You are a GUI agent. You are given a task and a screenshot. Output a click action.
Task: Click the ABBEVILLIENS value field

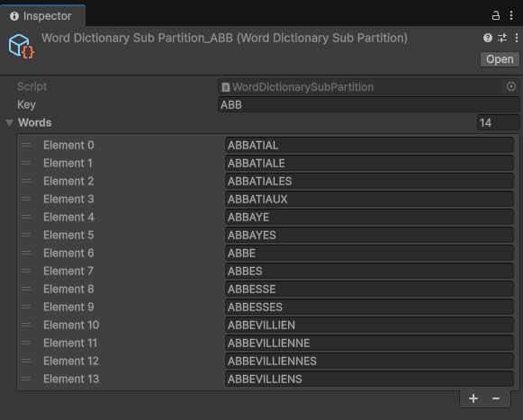[369, 379]
